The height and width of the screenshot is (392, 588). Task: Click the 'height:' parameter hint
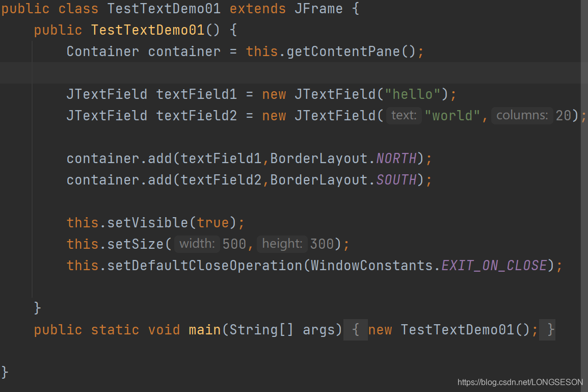pyautogui.click(x=282, y=244)
